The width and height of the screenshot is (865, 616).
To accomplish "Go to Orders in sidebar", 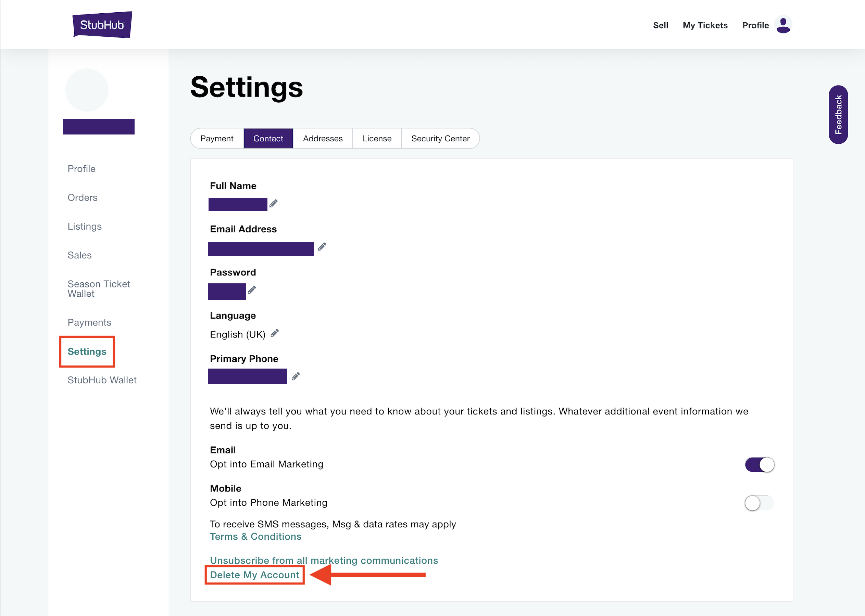I will [x=83, y=197].
